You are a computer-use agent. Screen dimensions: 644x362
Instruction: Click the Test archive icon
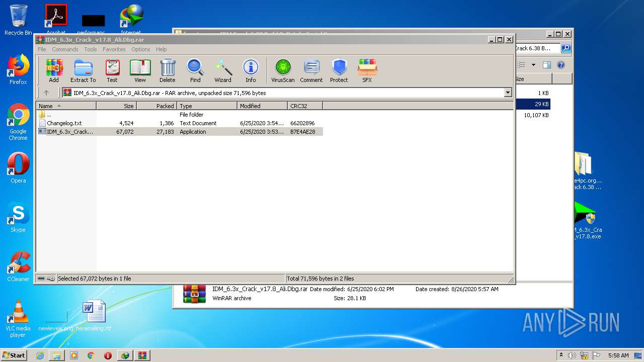(x=112, y=70)
